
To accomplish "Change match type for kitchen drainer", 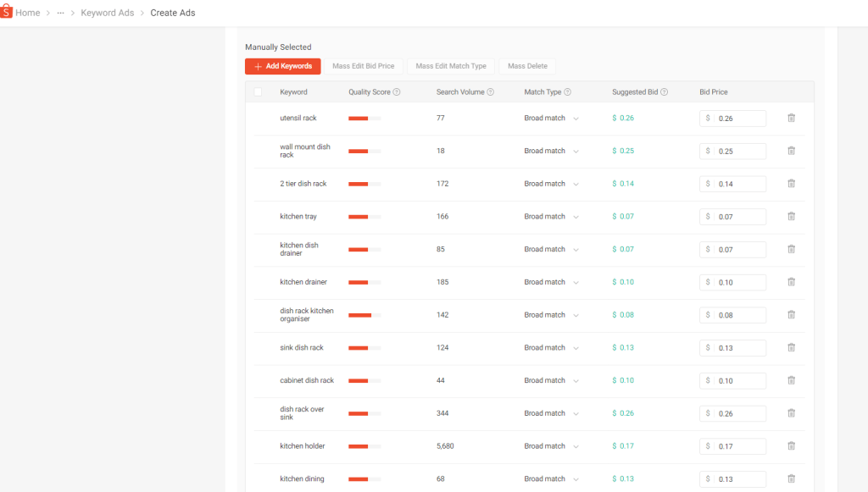I will (551, 282).
